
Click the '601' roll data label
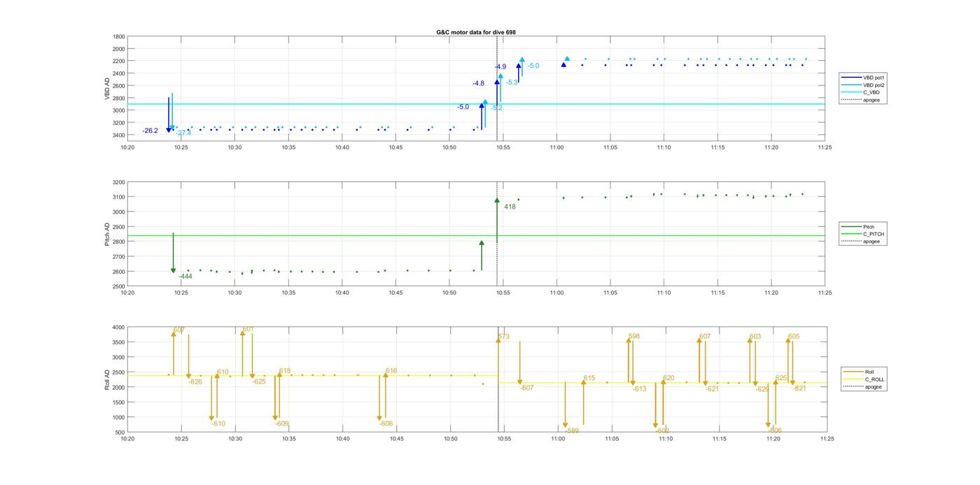[x=248, y=329]
